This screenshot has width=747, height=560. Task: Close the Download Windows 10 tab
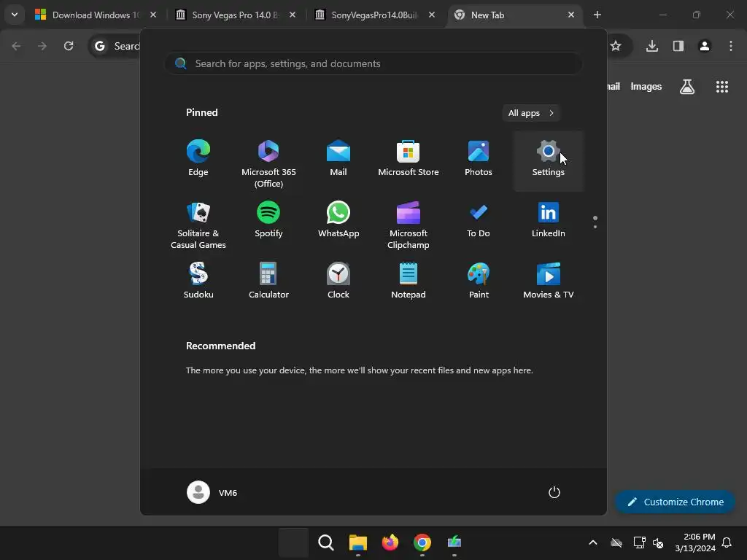153,15
